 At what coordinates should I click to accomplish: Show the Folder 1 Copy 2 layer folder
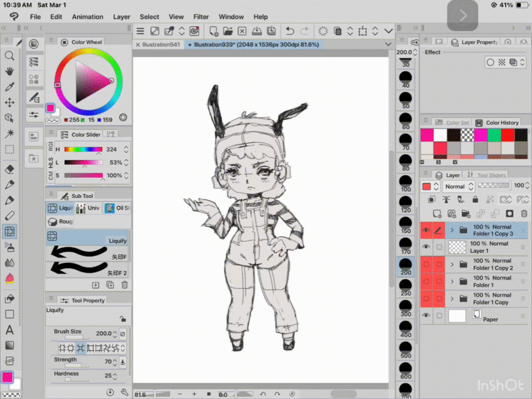(x=426, y=264)
